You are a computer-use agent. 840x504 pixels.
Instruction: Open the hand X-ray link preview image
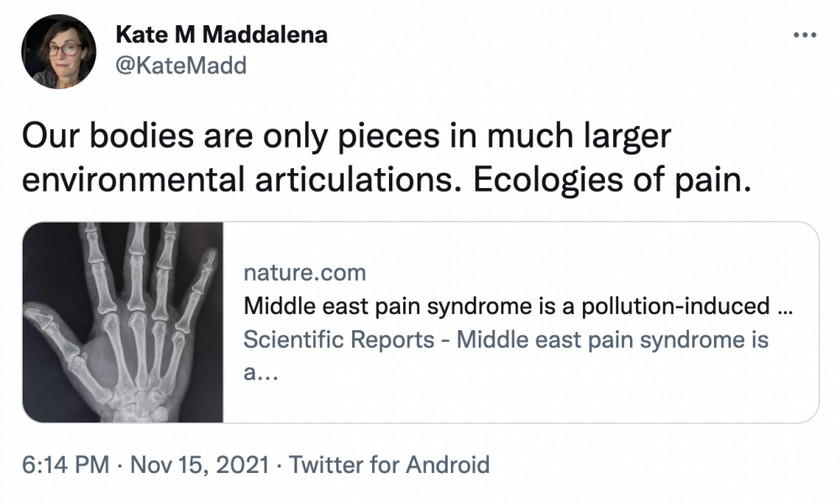(123, 322)
